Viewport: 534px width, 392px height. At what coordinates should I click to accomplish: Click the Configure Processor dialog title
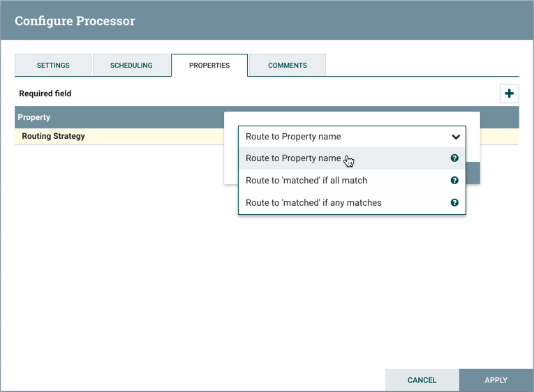pos(75,20)
